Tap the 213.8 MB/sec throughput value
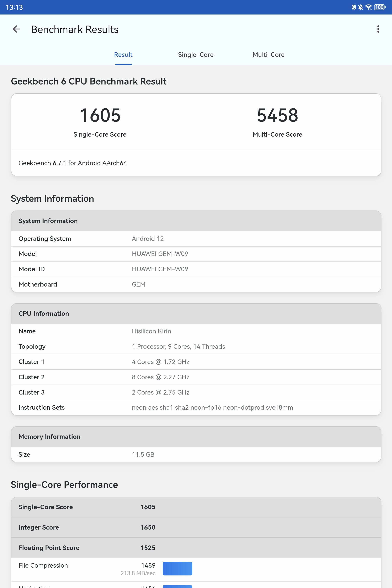This screenshot has height=588, width=392. pyautogui.click(x=138, y=573)
